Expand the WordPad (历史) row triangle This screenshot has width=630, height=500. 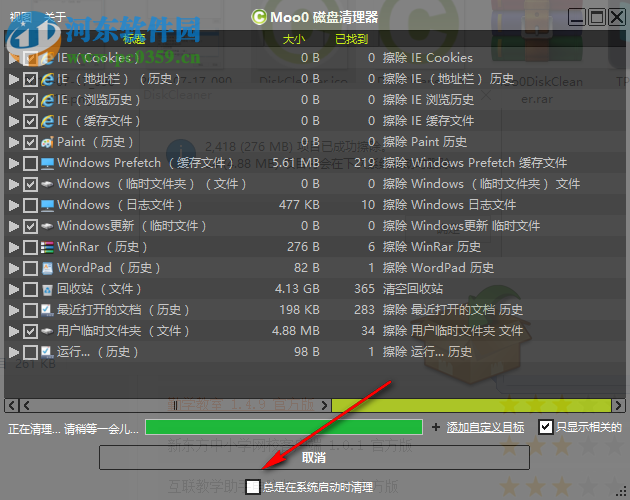(14, 268)
